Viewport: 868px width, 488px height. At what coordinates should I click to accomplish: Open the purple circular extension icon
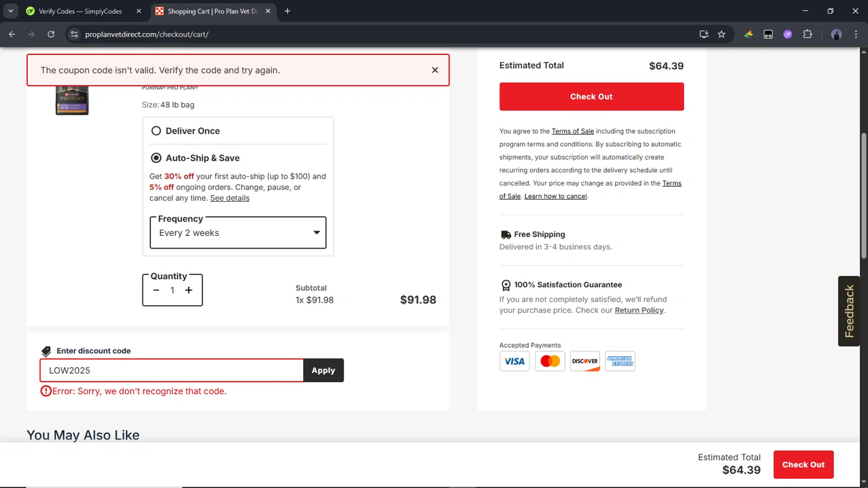(788, 34)
